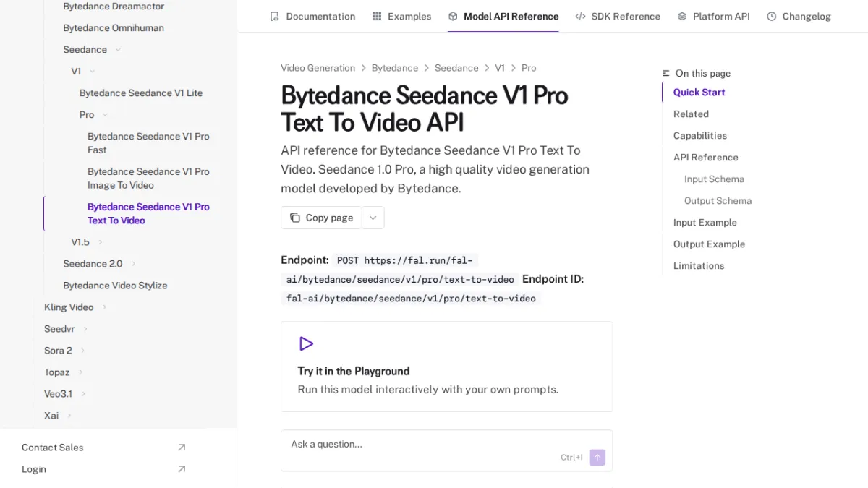The width and height of the screenshot is (868, 488).
Task: Open Bytedance Omnihuman in sidebar
Action: [x=114, y=28]
